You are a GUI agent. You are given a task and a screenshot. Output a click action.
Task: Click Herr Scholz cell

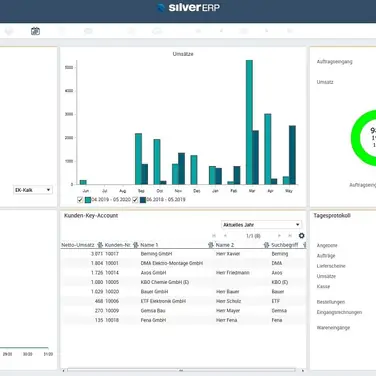point(228,301)
